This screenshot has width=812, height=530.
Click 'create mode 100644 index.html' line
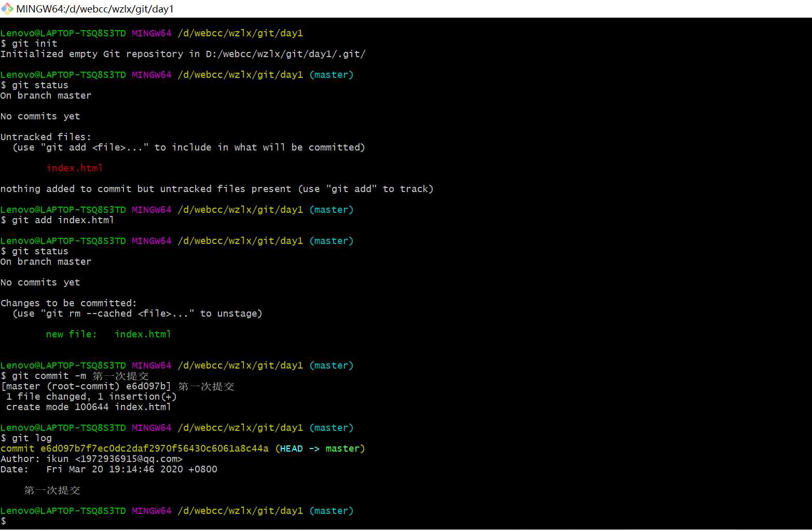89,407
